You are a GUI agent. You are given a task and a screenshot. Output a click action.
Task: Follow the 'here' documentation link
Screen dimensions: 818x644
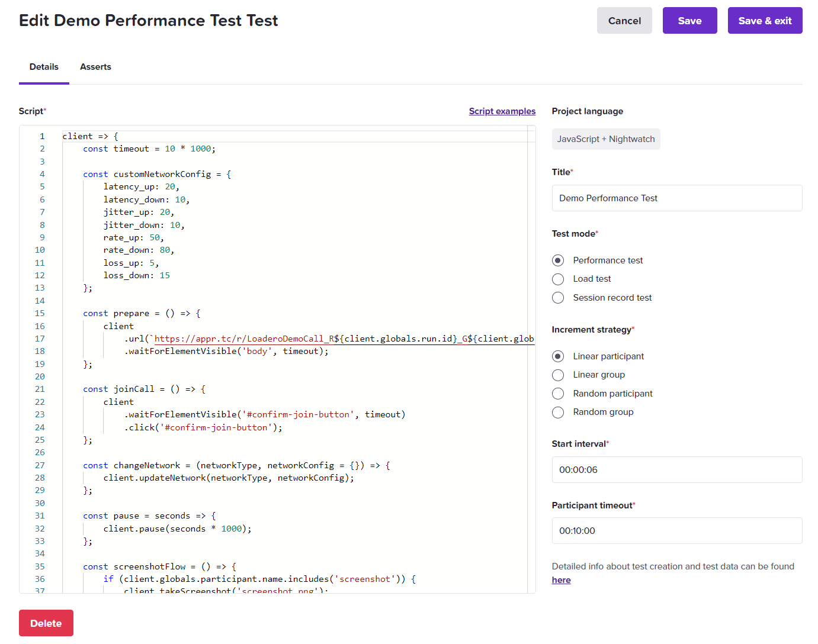pyautogui.click(x=561, y=580)
